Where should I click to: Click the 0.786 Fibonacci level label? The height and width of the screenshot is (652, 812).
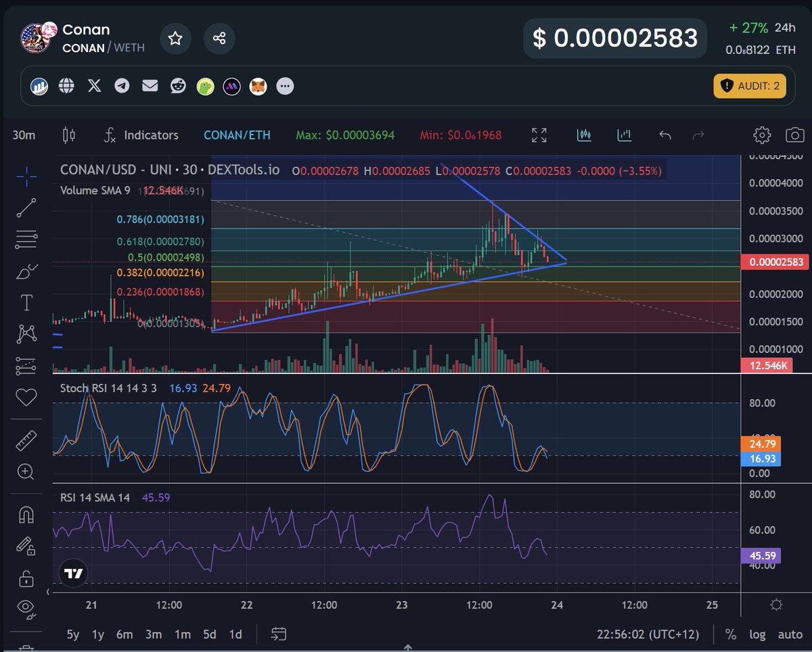160,220
